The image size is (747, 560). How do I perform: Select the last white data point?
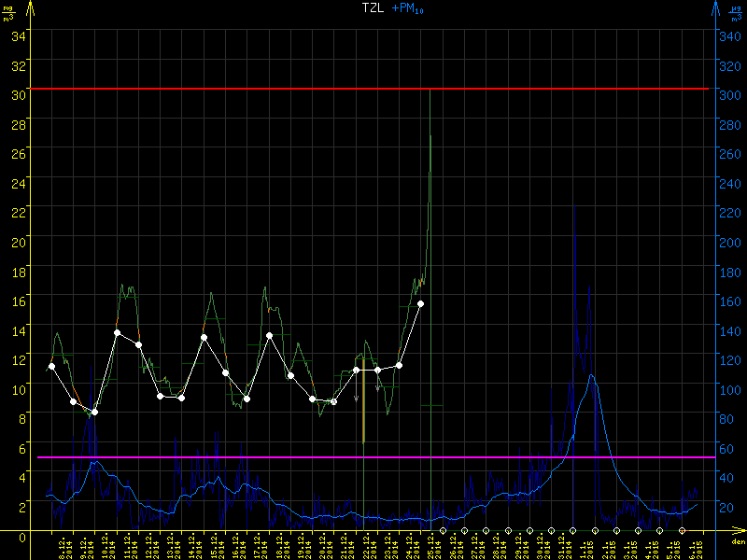click(421, 303)
